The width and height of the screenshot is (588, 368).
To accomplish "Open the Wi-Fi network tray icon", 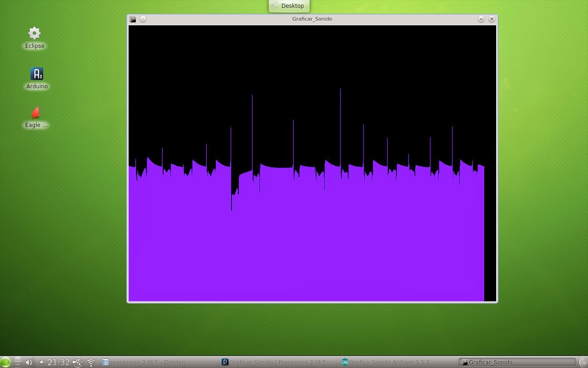I will pos(91,362).
